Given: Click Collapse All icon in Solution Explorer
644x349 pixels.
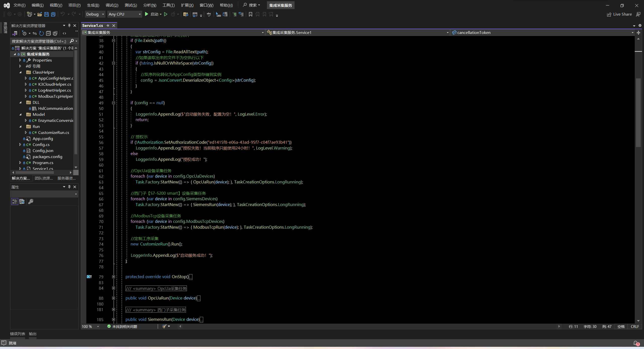Looking at the screenshot, I should point(48,33).
